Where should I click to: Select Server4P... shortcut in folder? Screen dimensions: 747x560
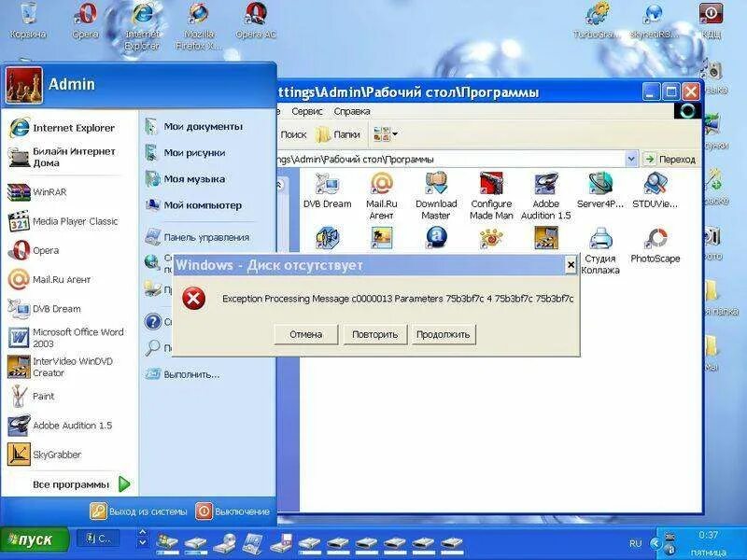pos(600,191)
